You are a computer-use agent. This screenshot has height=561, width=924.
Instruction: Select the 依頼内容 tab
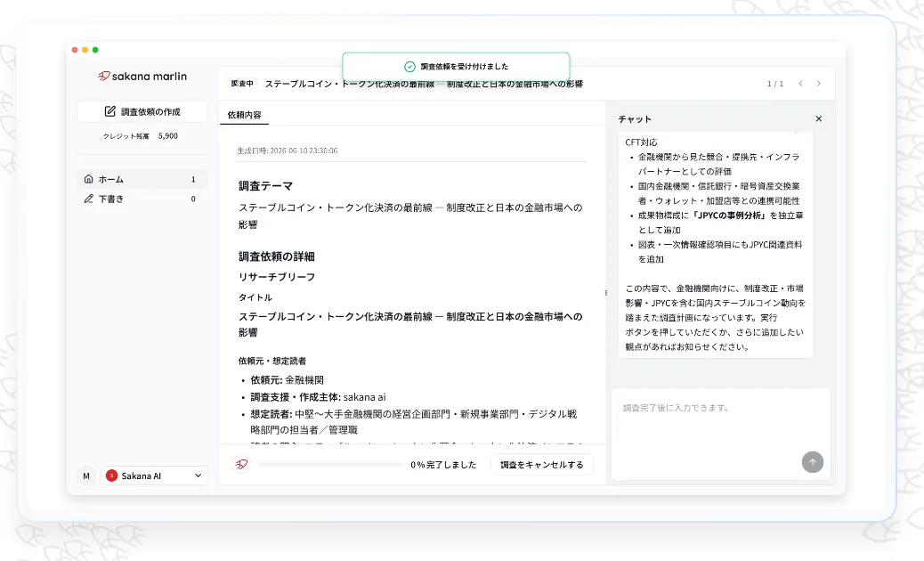[x=245, y=115]
